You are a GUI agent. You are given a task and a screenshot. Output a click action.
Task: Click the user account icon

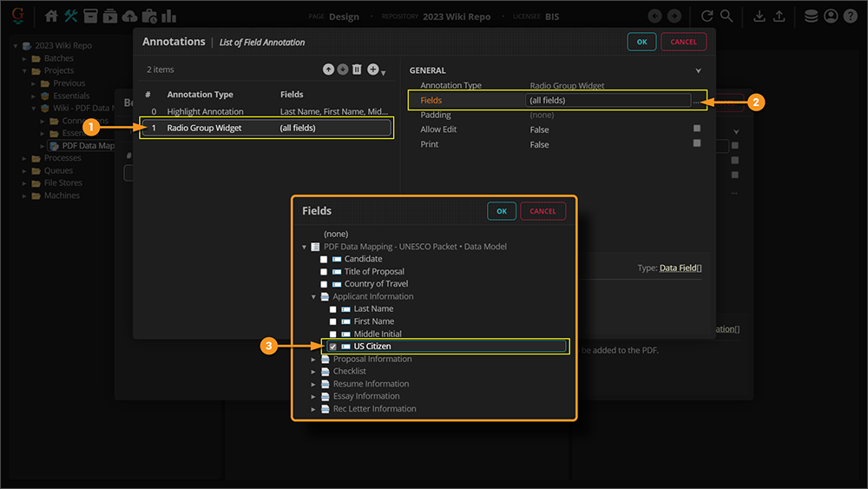click(831, 17)
